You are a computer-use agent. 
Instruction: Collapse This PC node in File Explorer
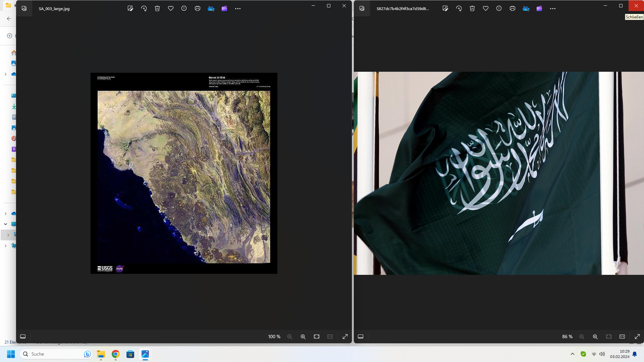5,224
